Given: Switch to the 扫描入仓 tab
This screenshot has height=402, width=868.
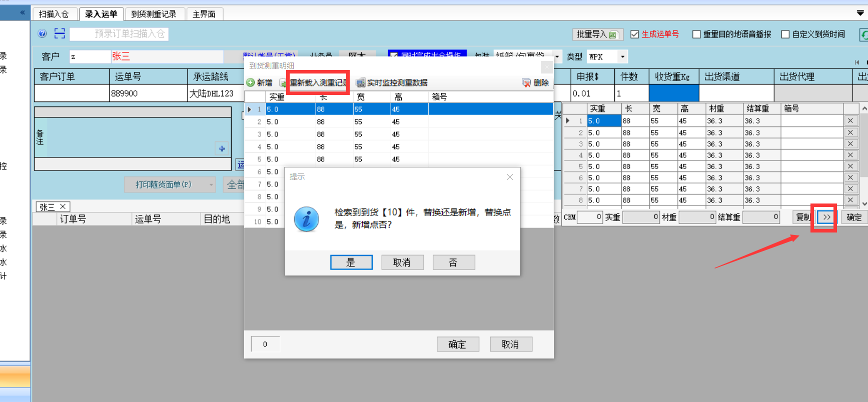Looking at the screenshot, I should [x=54, y=14].
